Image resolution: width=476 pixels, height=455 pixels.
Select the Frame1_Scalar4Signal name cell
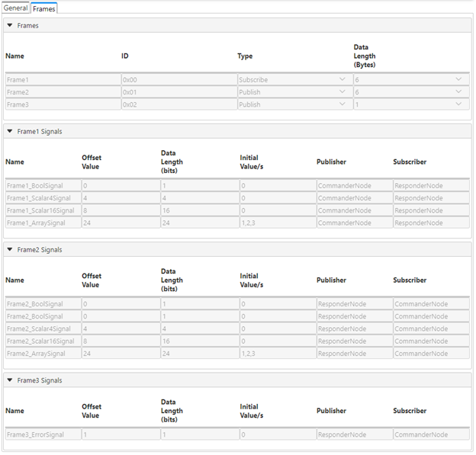(x=43, y=198)
